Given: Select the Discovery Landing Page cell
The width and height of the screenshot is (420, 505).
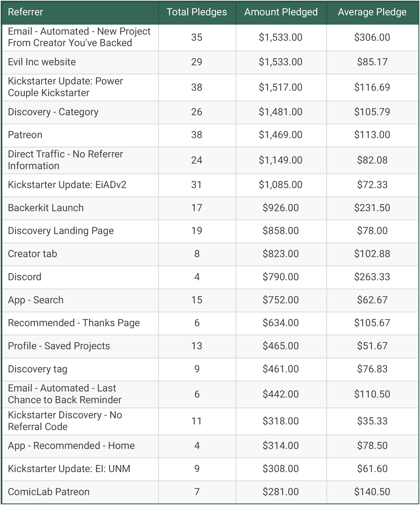Looking at the screenshot, I should point(61,231).
